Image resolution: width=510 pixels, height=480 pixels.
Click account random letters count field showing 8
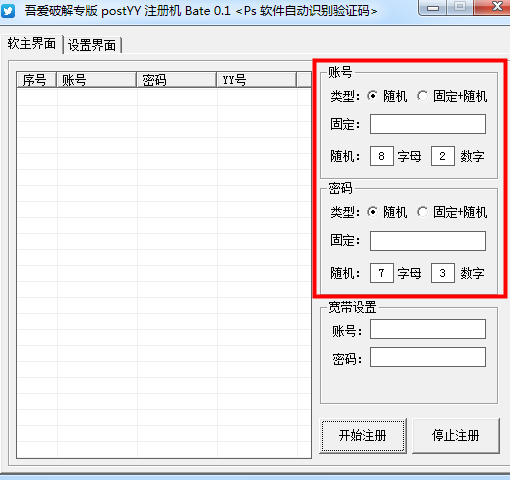(x=382, y=156)
